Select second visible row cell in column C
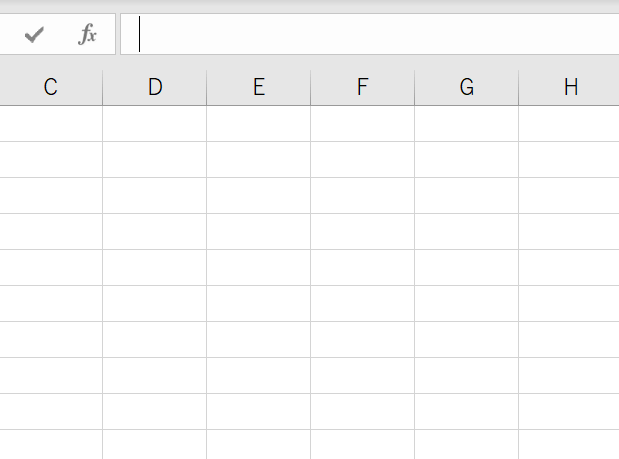 click(51, 160)
